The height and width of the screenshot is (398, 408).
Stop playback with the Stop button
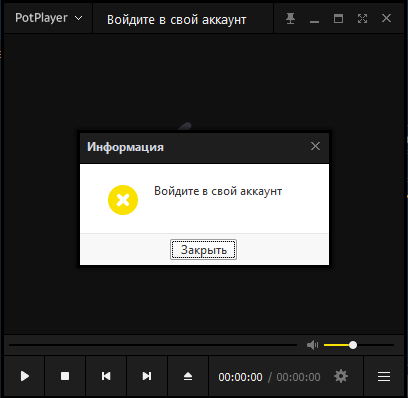(x=65, y=376)
